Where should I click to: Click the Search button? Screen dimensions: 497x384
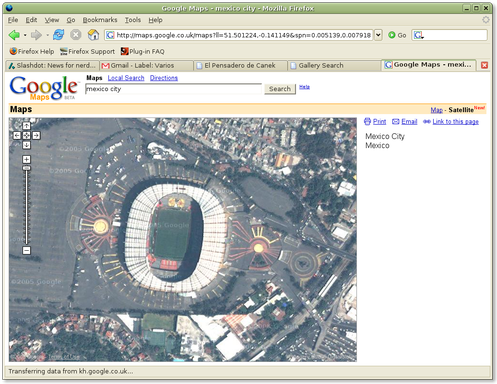[280, 89]
